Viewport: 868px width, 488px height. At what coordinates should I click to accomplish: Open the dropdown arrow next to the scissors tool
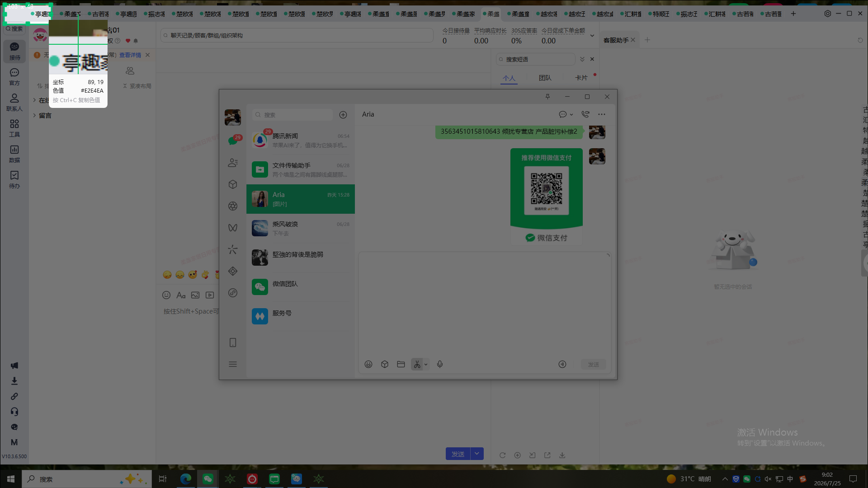pos(426,364)
